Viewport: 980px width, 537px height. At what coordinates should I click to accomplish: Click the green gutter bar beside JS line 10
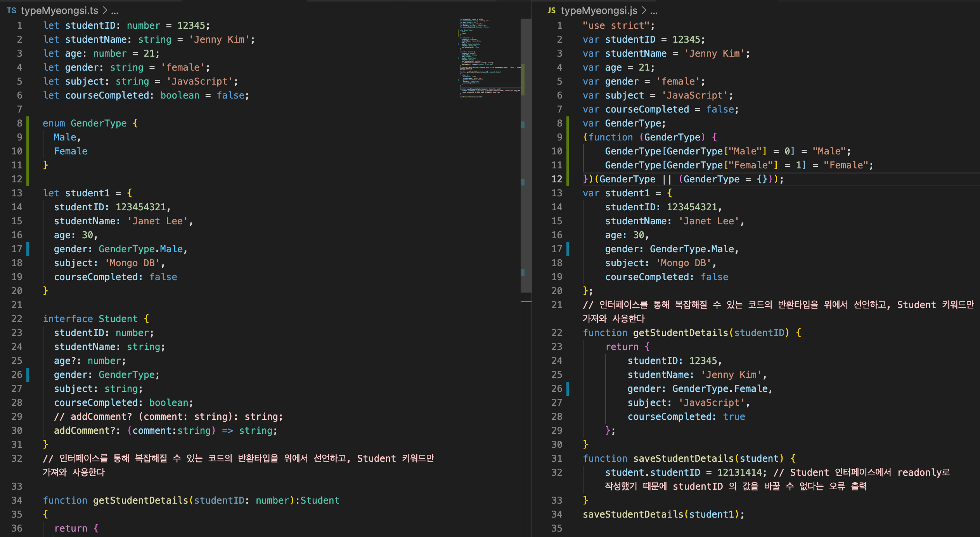coord(568,151)
